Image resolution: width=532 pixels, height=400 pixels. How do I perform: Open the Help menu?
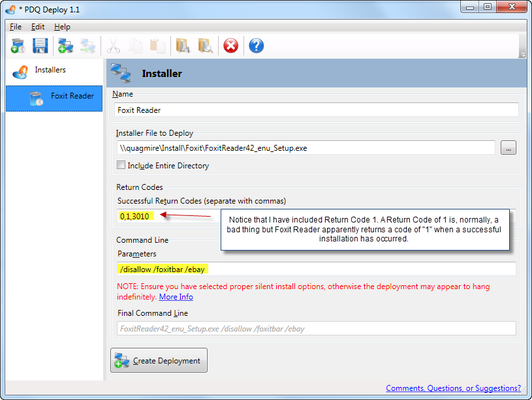click(62, 27)
